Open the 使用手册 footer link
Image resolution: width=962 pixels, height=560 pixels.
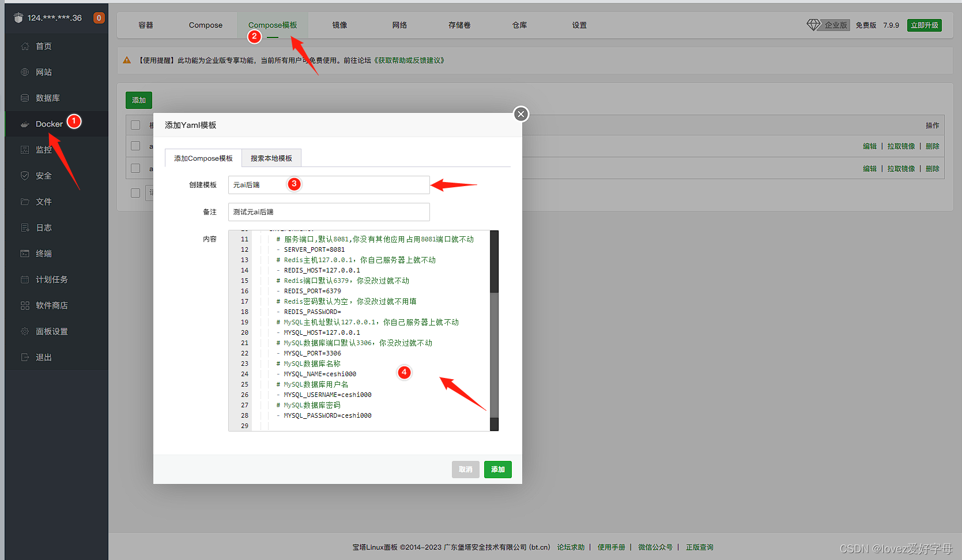tap(612, 547)
